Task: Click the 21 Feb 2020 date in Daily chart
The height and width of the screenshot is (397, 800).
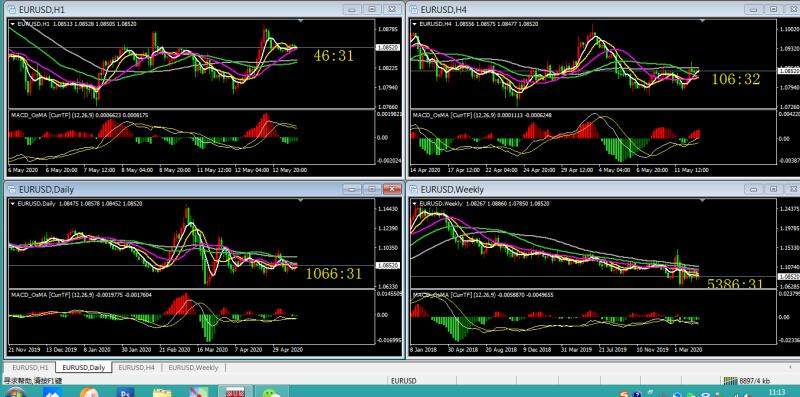Action: [x=175, y=350]
